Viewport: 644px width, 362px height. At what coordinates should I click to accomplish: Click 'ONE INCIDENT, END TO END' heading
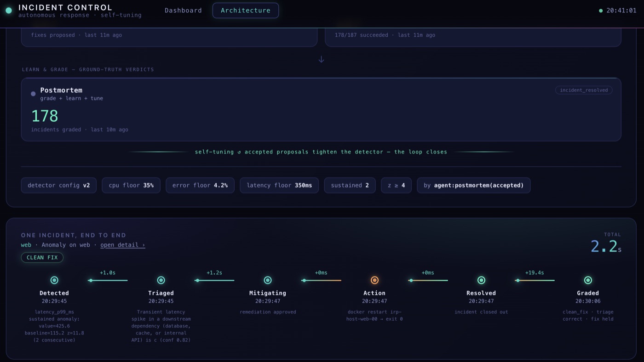(x=74, y=235)
